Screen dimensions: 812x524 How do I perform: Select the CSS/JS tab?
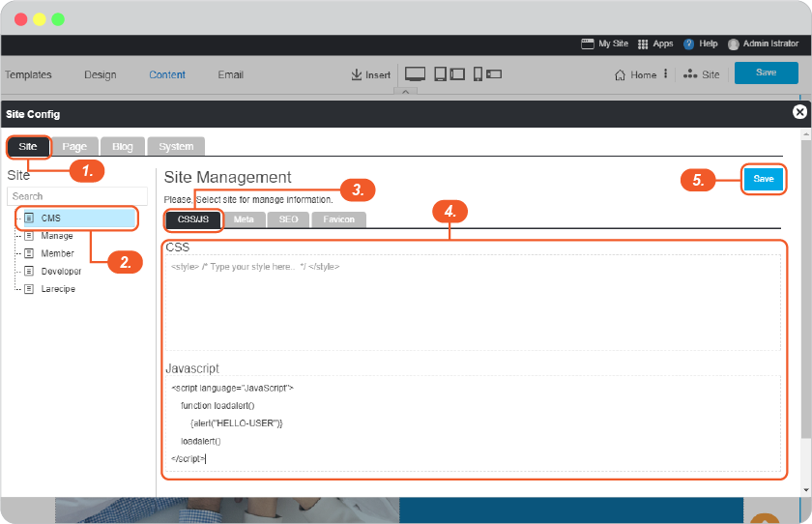(x=193, y=219)
